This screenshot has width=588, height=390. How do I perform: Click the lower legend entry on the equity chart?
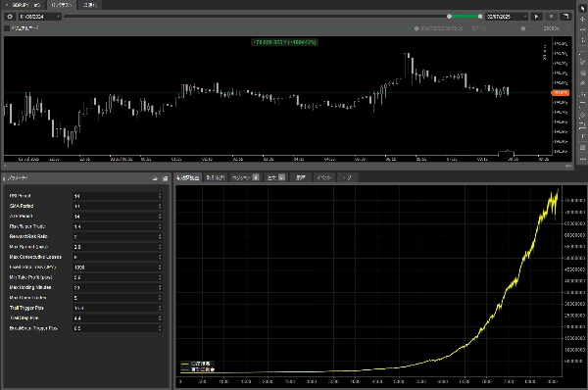point(197,369)
